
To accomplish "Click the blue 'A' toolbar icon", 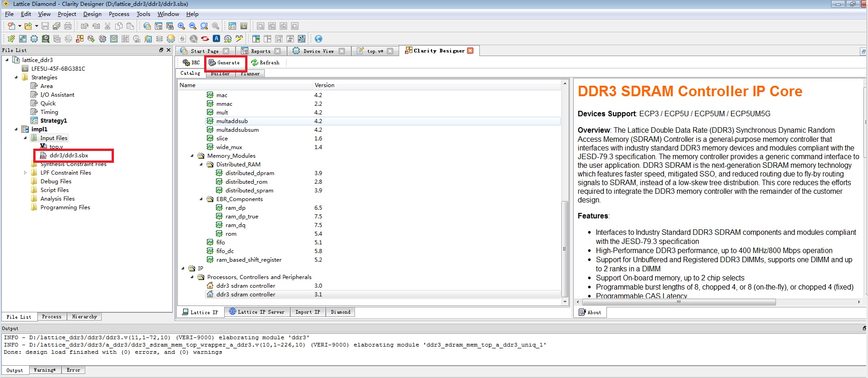I will pos(216,39).
